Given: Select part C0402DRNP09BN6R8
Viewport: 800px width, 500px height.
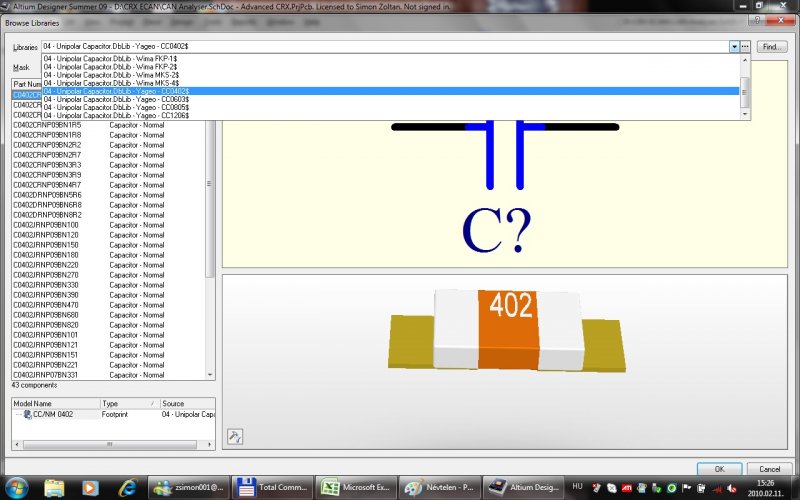Looking at the screenshot, I should pos(108,205).
